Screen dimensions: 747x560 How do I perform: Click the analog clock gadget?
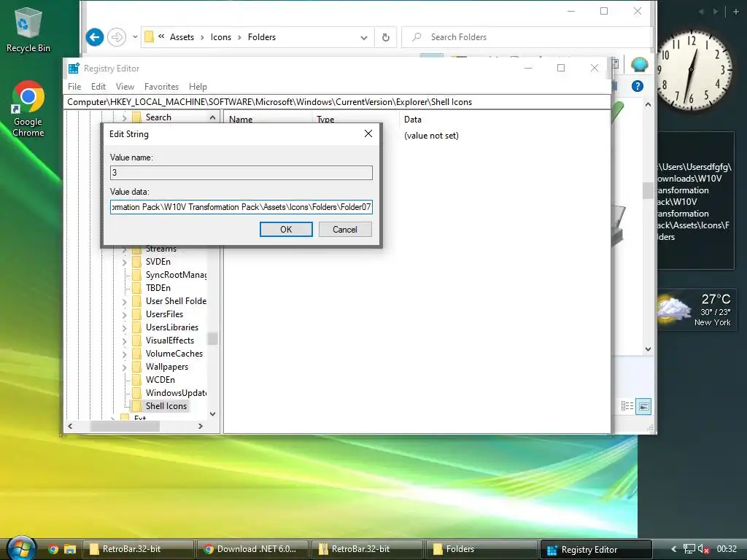tap(694, 71)
